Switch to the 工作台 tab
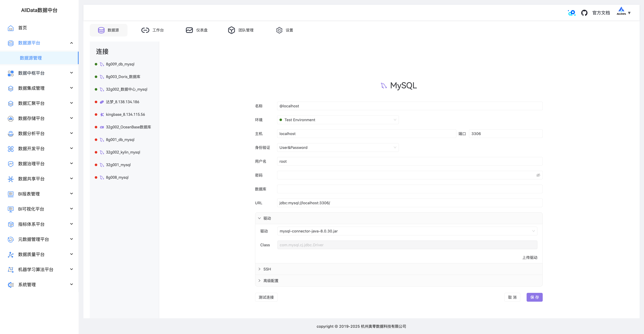This screenshot has width=644, height=334. pyautogui.click(x=152, y=30)
